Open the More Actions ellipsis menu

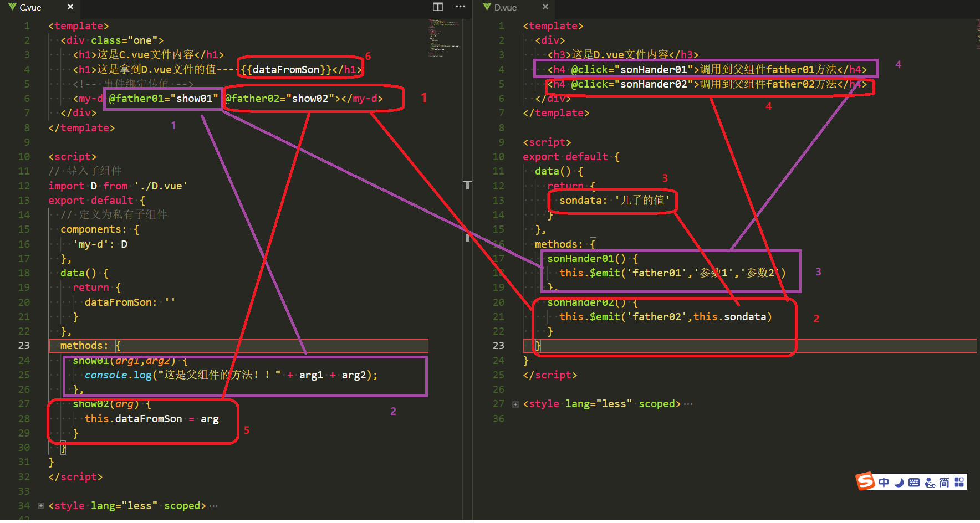click(x=460, y=7)
